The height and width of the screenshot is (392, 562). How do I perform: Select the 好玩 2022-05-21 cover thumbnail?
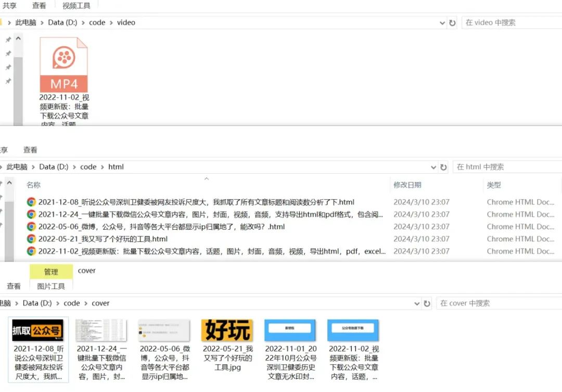coord(227,330)
